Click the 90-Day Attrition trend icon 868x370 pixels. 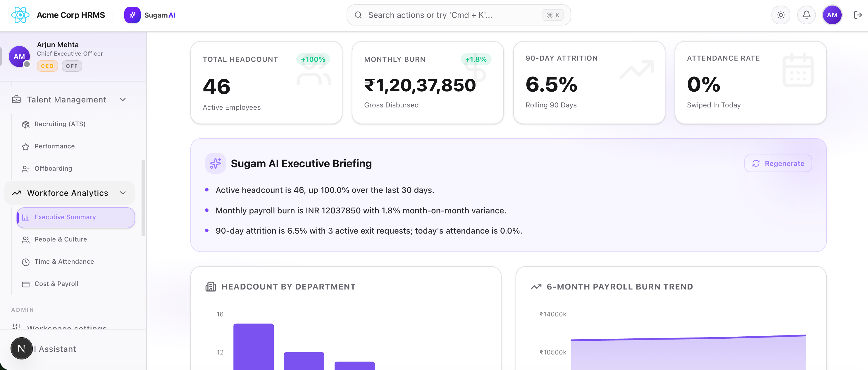[637, 69]
